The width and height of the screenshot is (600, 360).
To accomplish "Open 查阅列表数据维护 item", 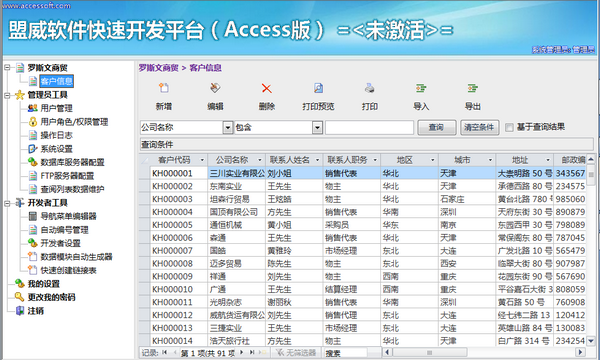I will pyautogui.click(x=72, y=189).
